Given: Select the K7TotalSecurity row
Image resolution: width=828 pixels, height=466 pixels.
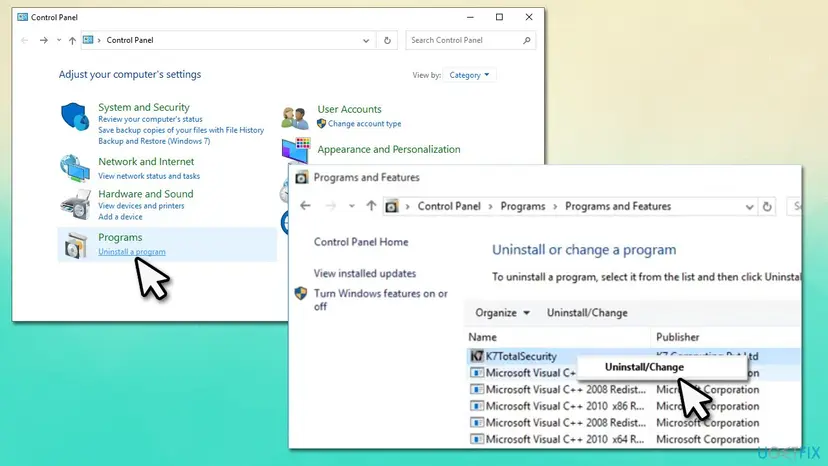Looking at the screenshot, I should coord(634,356).
